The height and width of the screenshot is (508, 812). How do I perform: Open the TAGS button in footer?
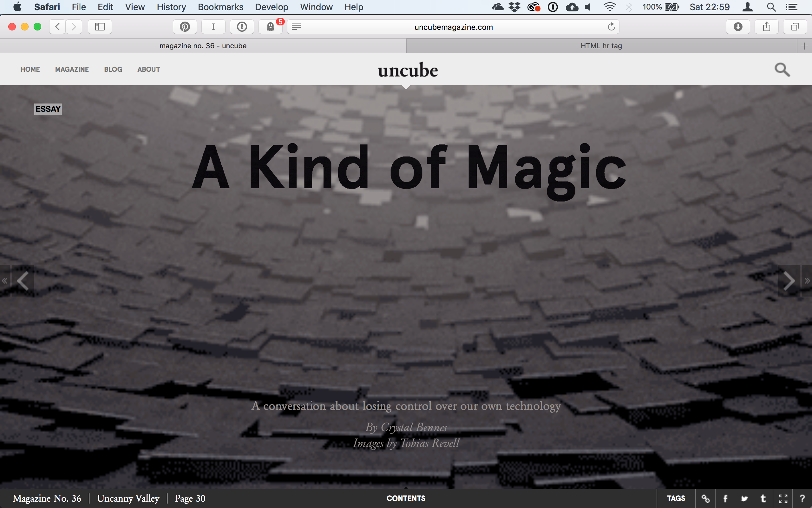(x=676, y=498)
